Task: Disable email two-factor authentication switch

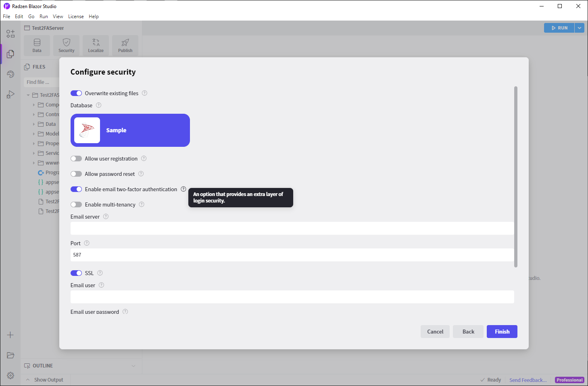Action: (76, 189)
